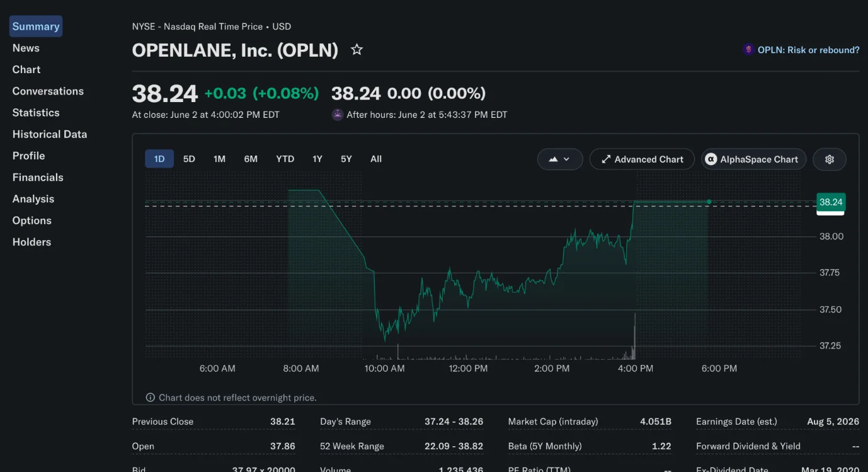This screenshot has height=472, width=868.
Task: Open Conversations page
Action: click(x=48, y=91)
